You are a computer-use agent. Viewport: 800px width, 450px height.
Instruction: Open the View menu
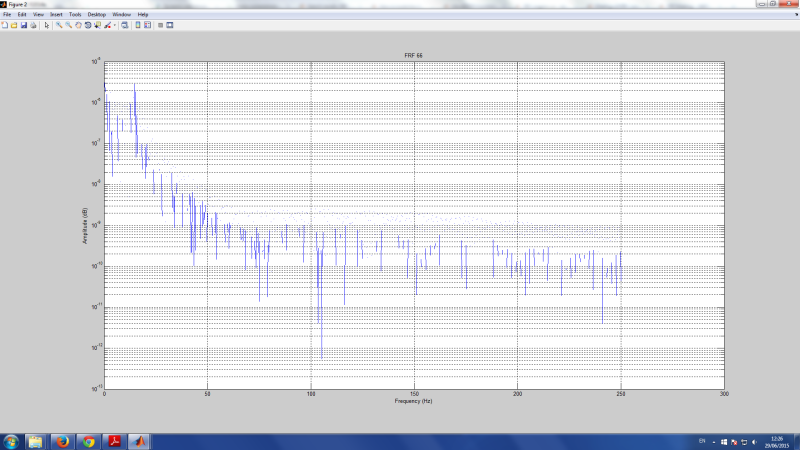38,14
